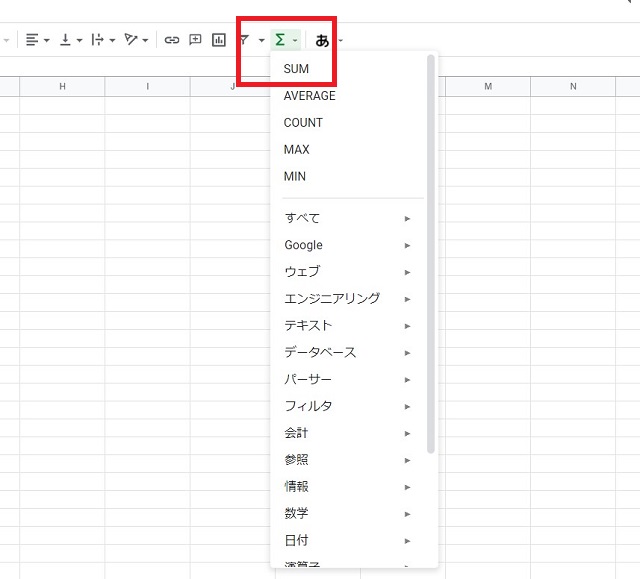Image resolution: width=640 pixels, height=579 pixels.
Task: Open the データベース function category
Action: point(349,353)
